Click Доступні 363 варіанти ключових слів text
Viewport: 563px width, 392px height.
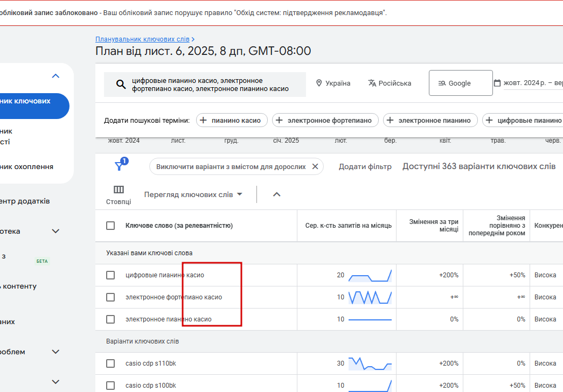pos(479,166)
